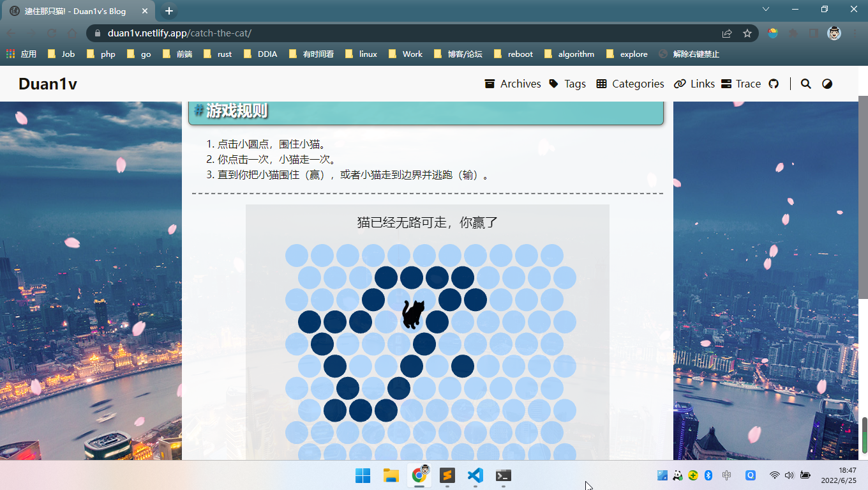Open the linux bookmark folder
This screenshot has height=490, width=868.
pyautogui.click(x=361, y=54)
